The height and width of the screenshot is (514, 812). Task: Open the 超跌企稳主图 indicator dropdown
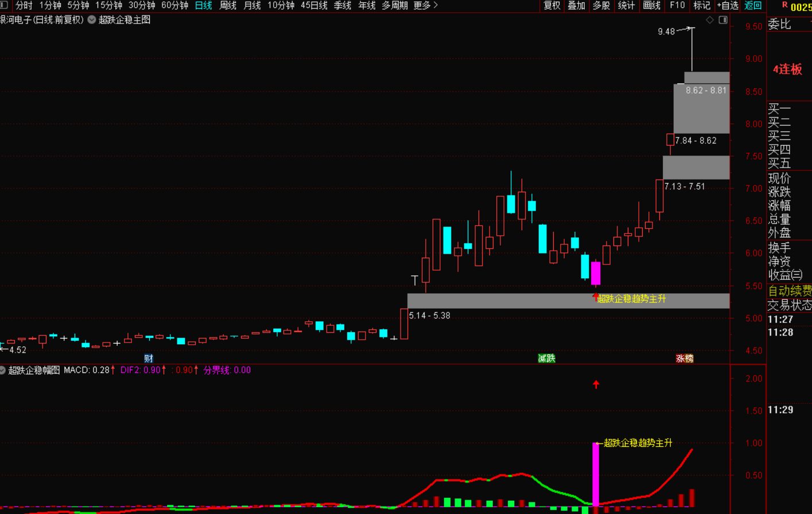[x=92, y=20]
